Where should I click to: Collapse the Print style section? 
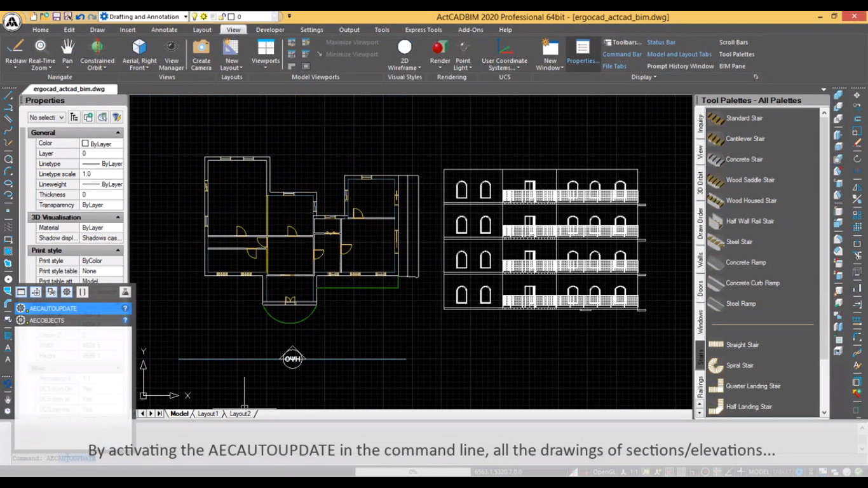[118, 250]
